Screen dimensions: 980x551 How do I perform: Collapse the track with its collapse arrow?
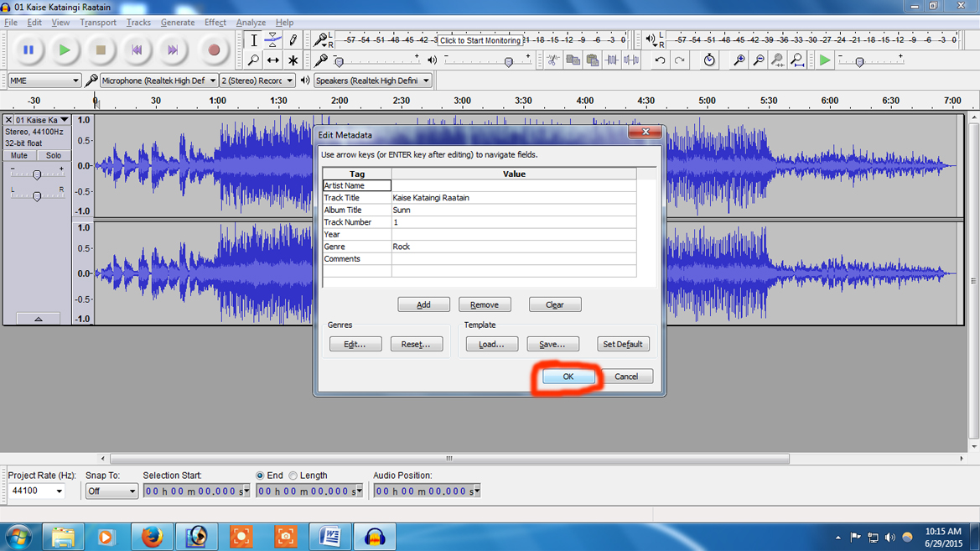[x=38, y=318]
